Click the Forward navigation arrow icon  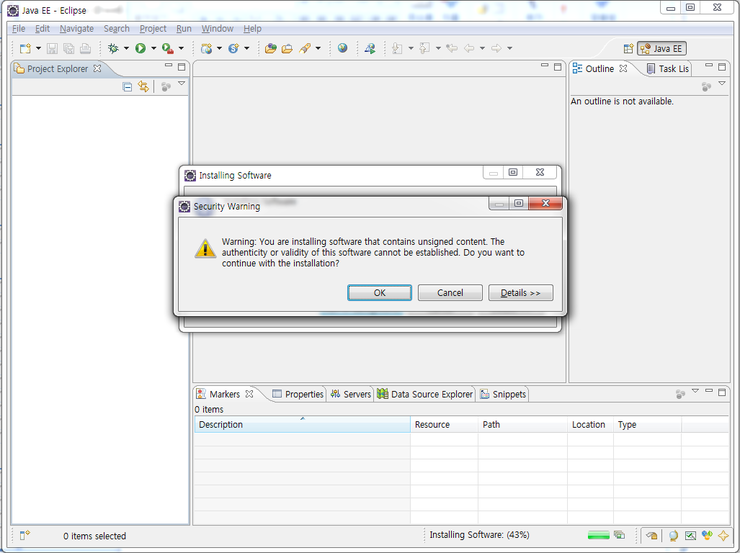[x=496, y=48]
